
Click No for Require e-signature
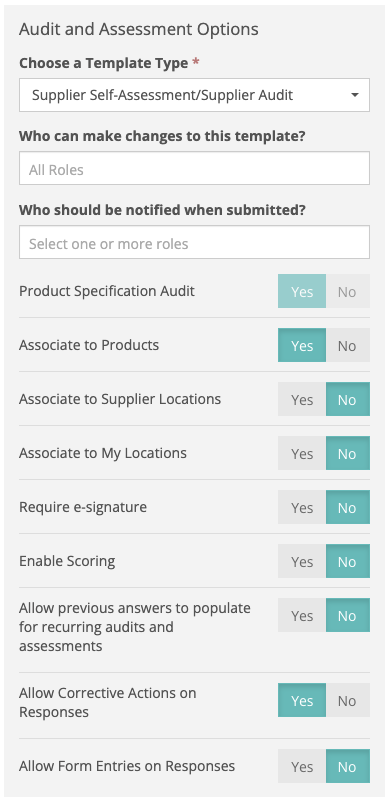coord(348,507)
